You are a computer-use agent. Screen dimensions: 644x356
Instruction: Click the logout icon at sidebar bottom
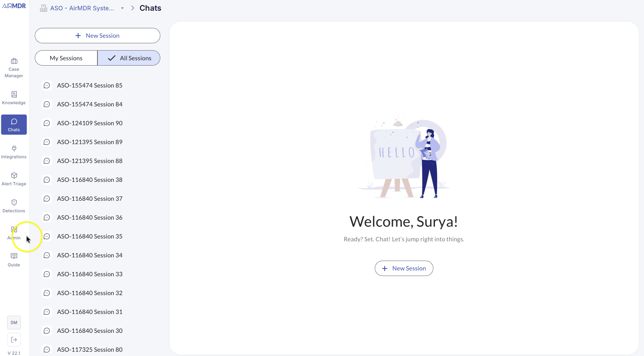14,339
